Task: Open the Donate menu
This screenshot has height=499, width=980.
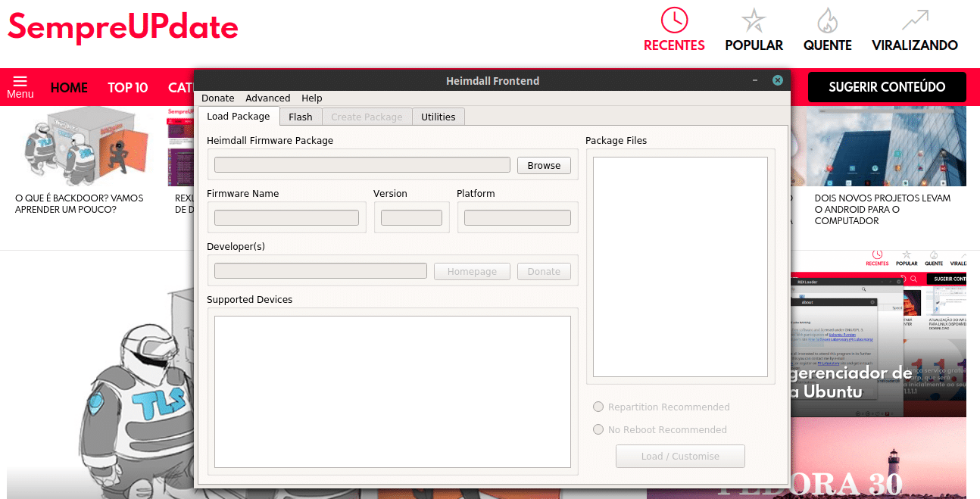Action: pyautogui.click(x=217, y=98)
